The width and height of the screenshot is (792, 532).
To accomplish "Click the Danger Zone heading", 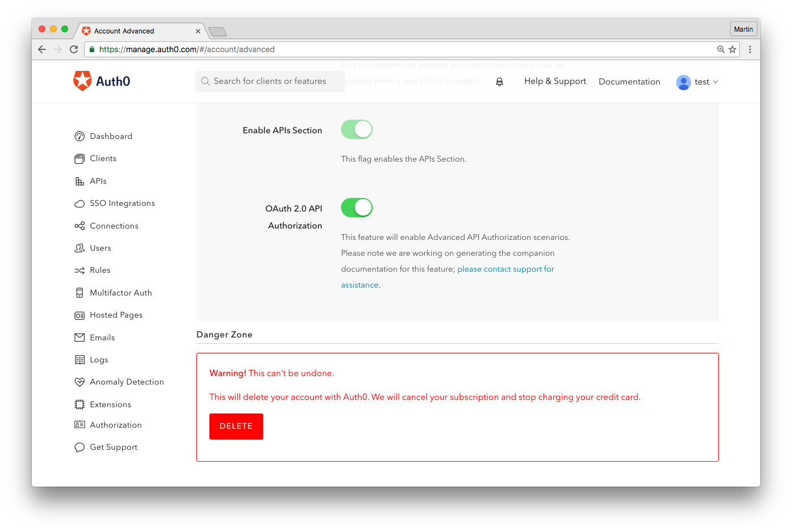I will pyautogui.click(x=224, y=335).
